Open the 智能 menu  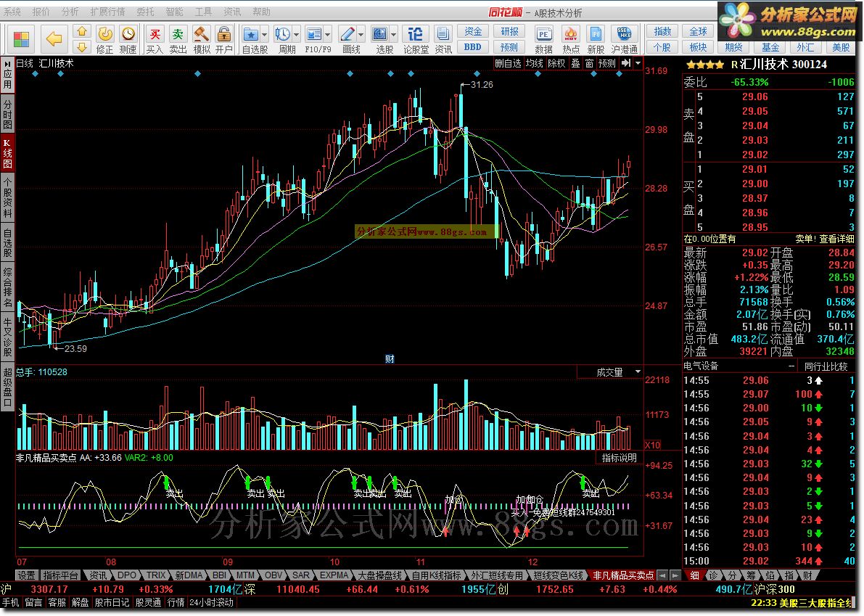point(174,12)
